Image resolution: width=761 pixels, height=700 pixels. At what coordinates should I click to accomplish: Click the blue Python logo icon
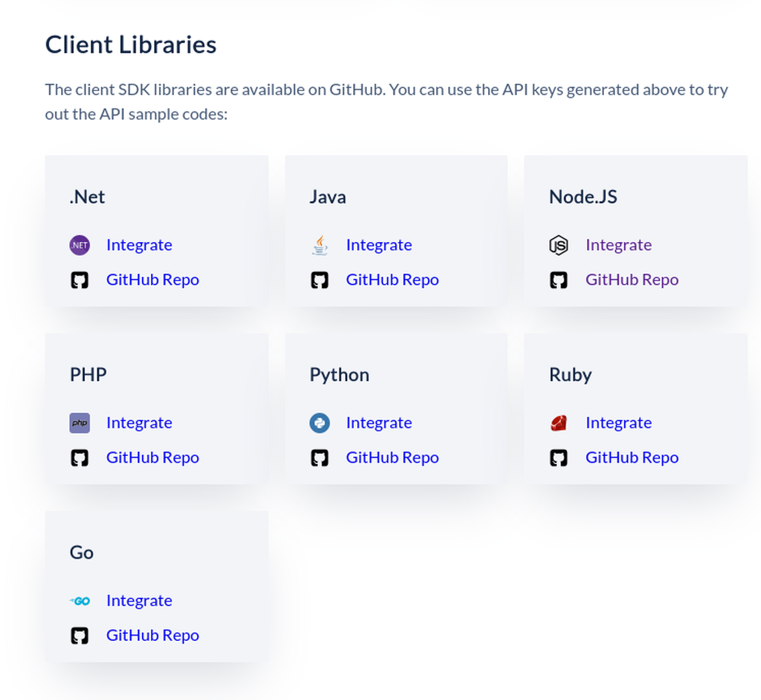tap(319, 423)
